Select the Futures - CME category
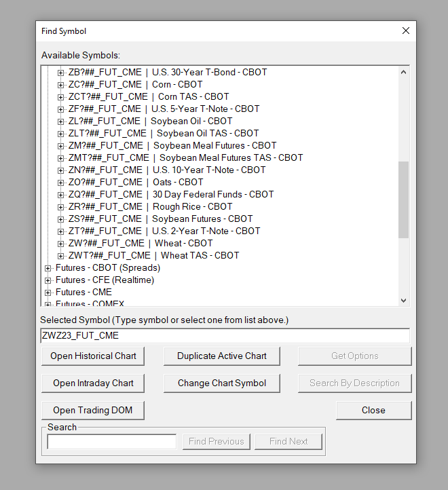 83,292
